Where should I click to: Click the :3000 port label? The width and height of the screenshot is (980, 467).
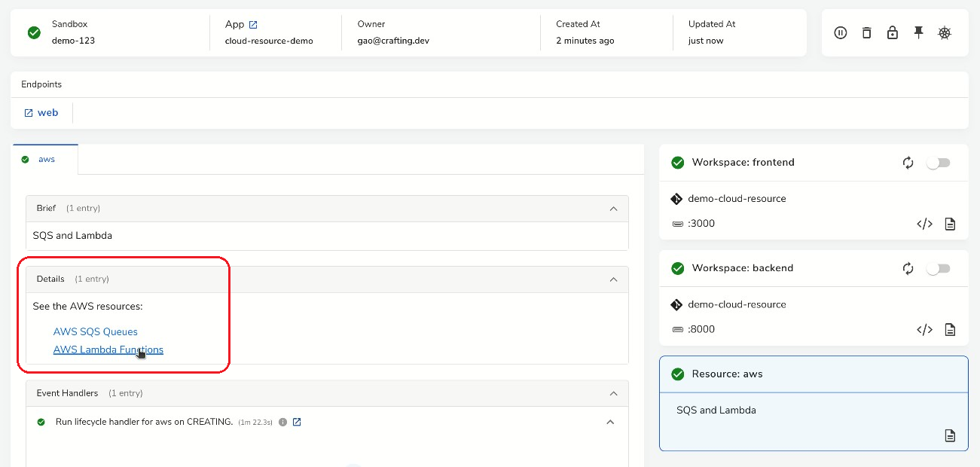click(x=701, y=224)
